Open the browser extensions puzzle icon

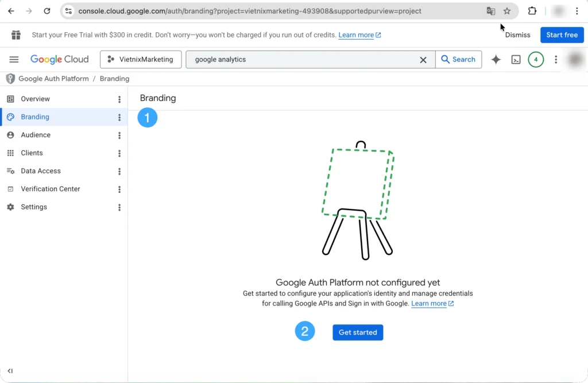[x=532, y=11]
